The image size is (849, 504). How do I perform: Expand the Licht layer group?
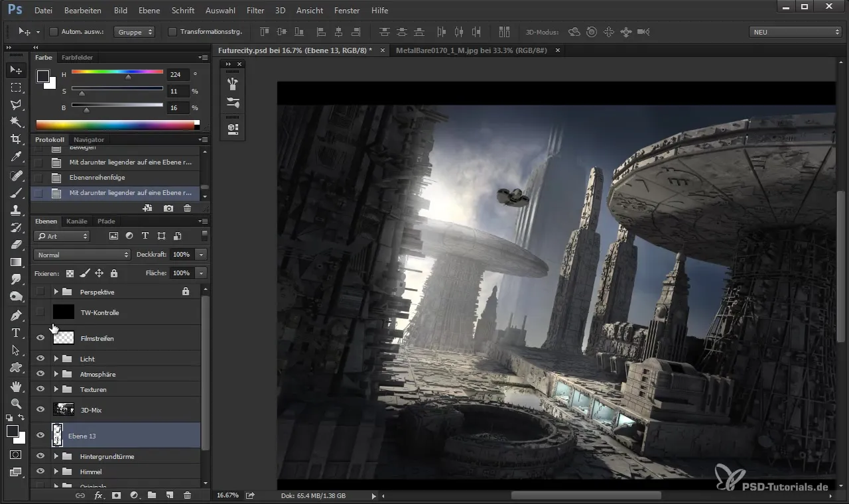[x=56, y=358]
